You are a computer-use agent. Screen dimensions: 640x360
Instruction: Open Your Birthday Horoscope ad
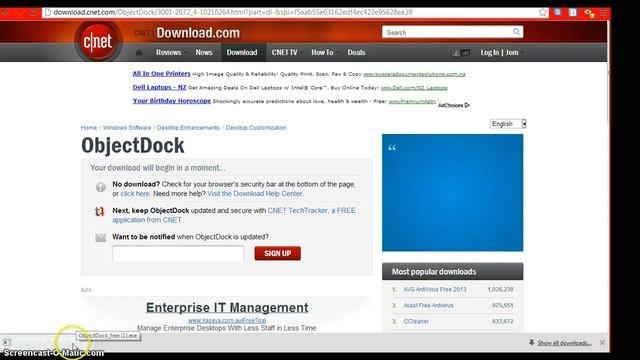171,101
